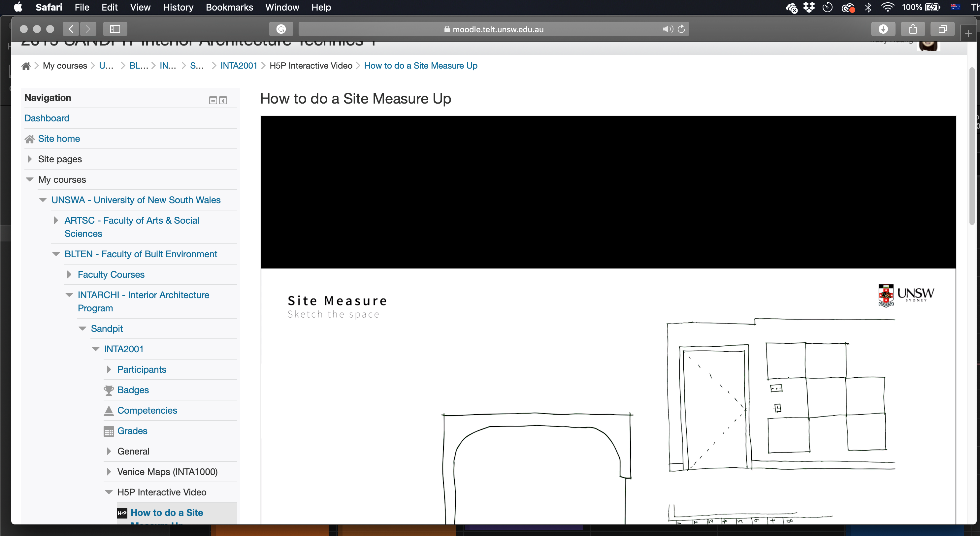Open the Apple menu
Screen dimensions: 980x536
tap(18, 7)
